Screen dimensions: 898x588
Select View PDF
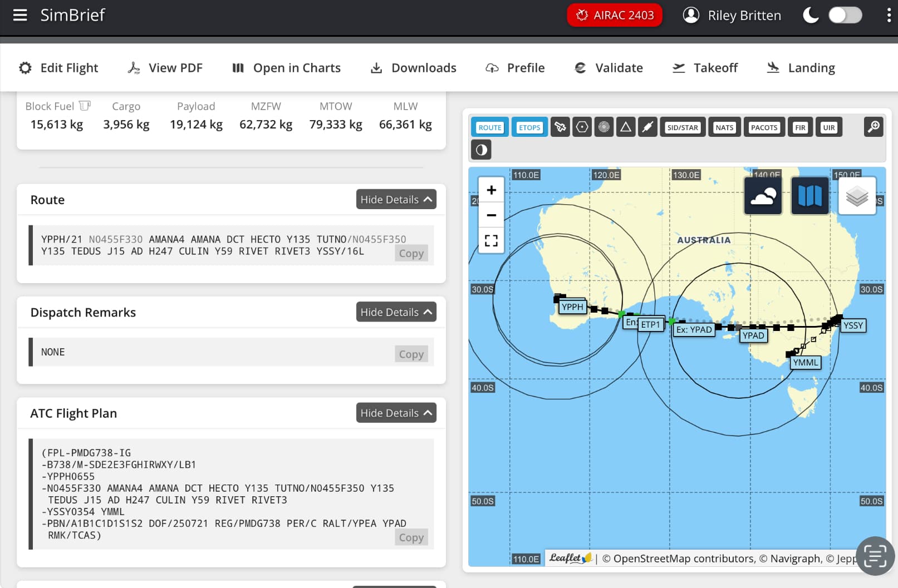point(165,68)
